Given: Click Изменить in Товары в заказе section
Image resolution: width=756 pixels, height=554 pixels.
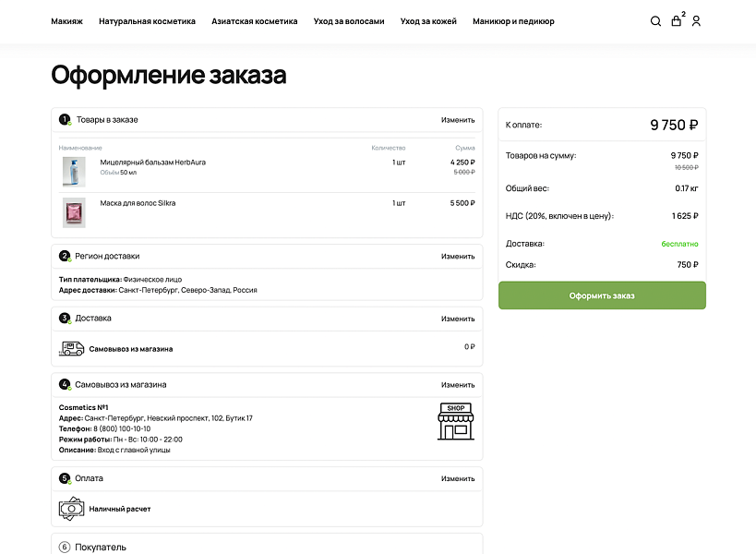Looking at the screenshot, I should point(457,120).
